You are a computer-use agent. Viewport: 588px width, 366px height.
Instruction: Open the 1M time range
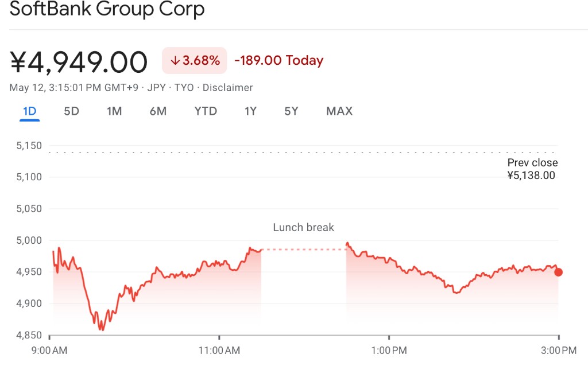pyautogui.click(x=114, y=111)
